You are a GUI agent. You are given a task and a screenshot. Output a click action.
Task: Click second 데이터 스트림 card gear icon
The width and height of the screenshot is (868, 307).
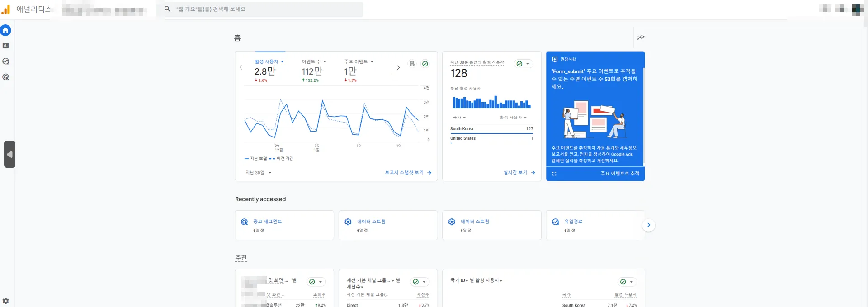point(452,222)
